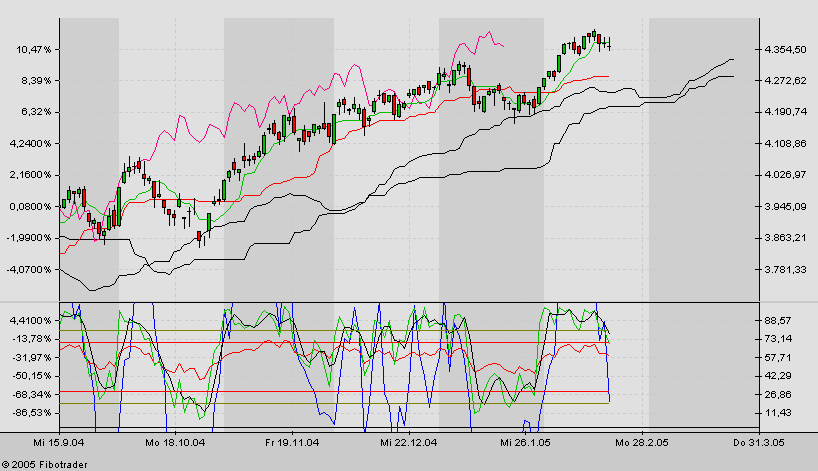The image size is (818, 471).
Task: Select the 6,32% left axis value
Action: click(x=36, y=112)
